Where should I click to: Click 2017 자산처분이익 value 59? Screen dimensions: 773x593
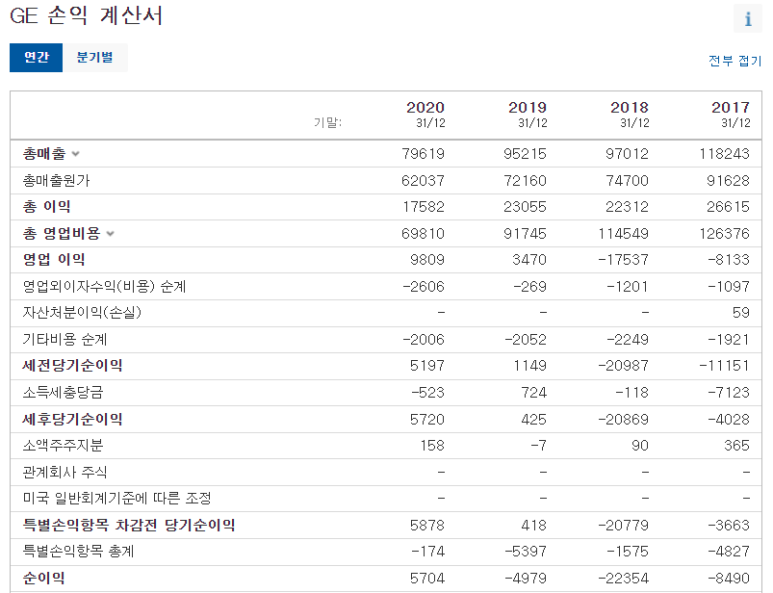741,313
